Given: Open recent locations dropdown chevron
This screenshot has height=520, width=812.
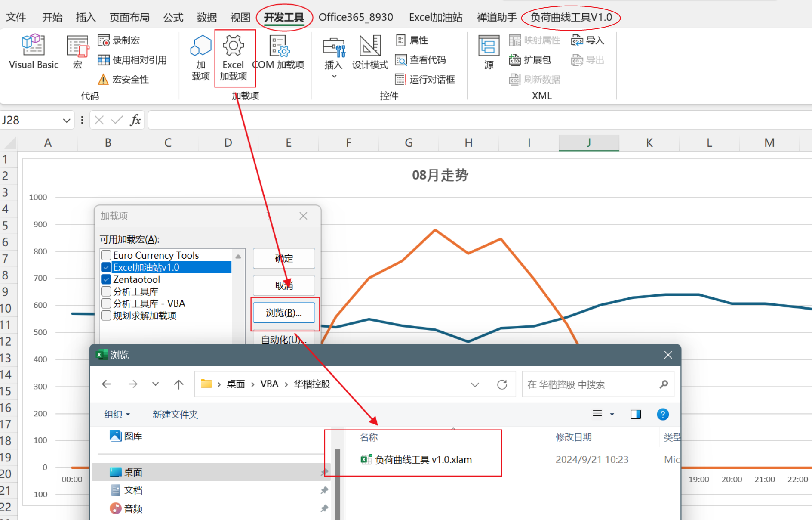Looking at the screenshot, I should (156, 384).
